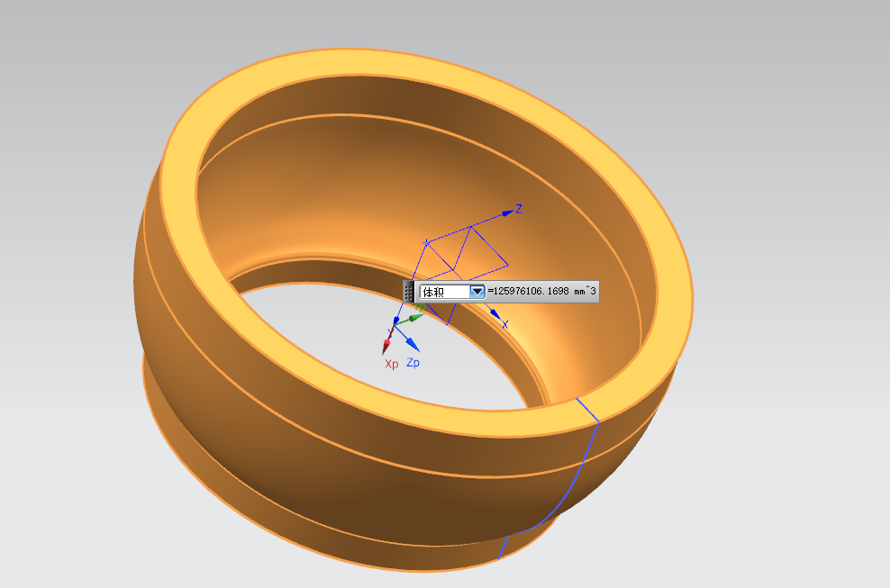Screen dimensions: 890x588
Task: Select the blue Zp arrowhead
Action: click(412, 343)
